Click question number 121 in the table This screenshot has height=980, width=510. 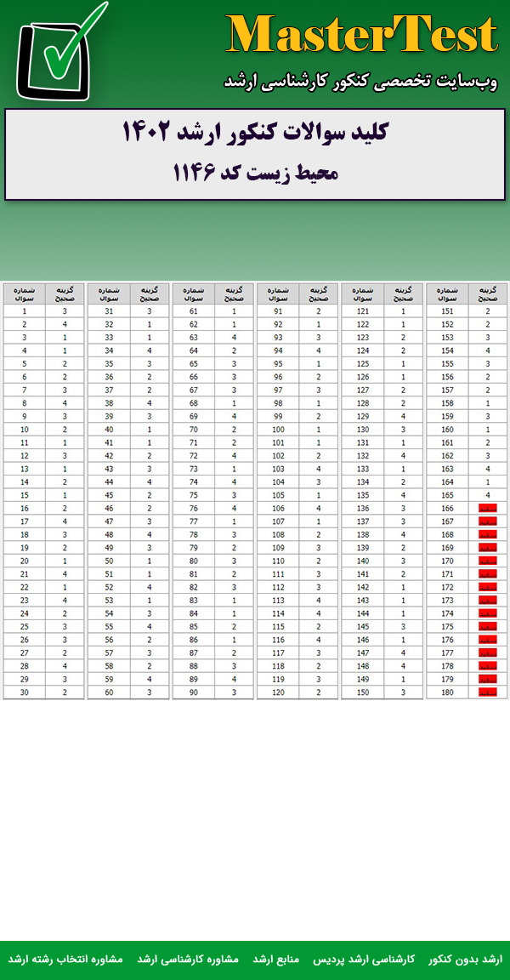[363, 311]
